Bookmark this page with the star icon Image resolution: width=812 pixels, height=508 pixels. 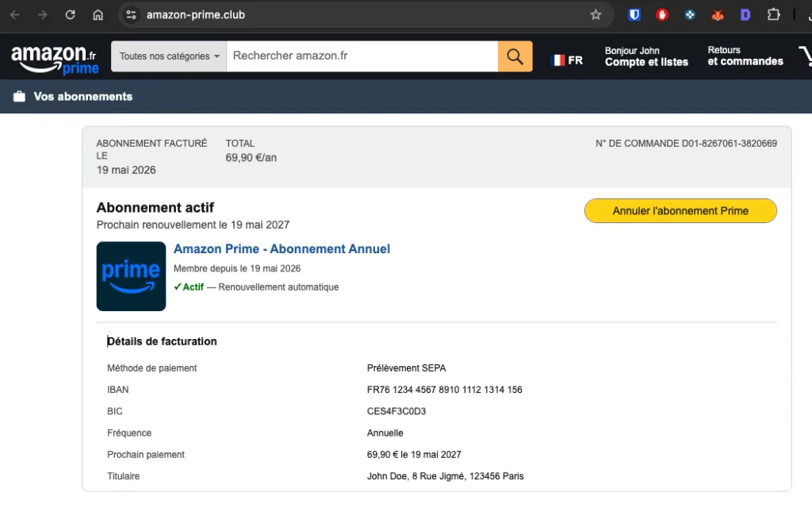coord(596,15)
